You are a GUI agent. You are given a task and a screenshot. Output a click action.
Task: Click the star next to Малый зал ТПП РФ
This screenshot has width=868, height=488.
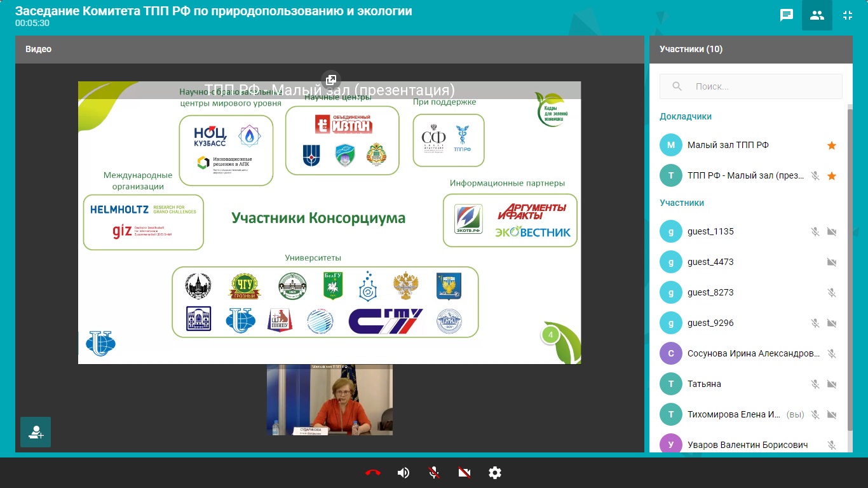[832, 145]
